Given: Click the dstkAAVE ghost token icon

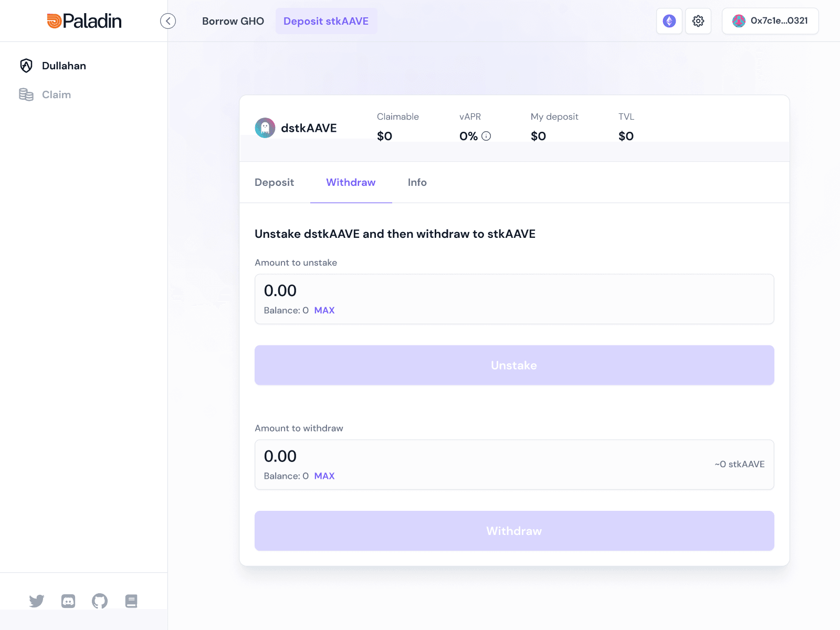Looking at the screenshot, I should point(265,128).
